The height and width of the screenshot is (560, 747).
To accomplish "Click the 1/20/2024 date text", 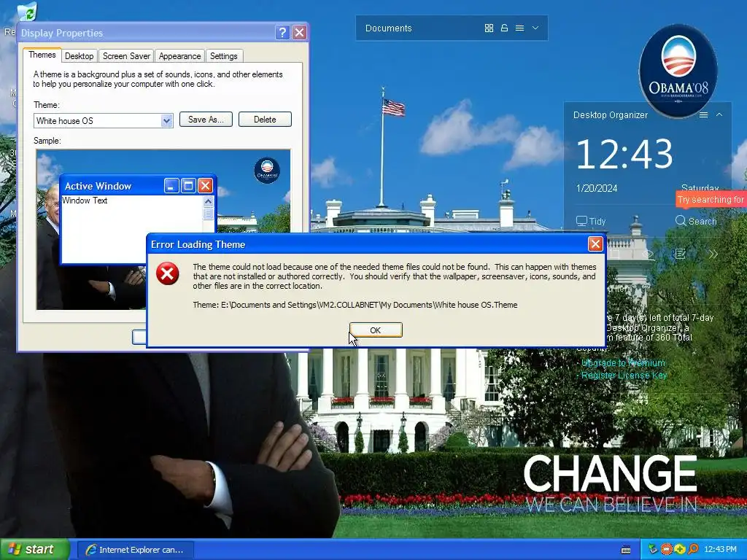I will click(597, 188).
